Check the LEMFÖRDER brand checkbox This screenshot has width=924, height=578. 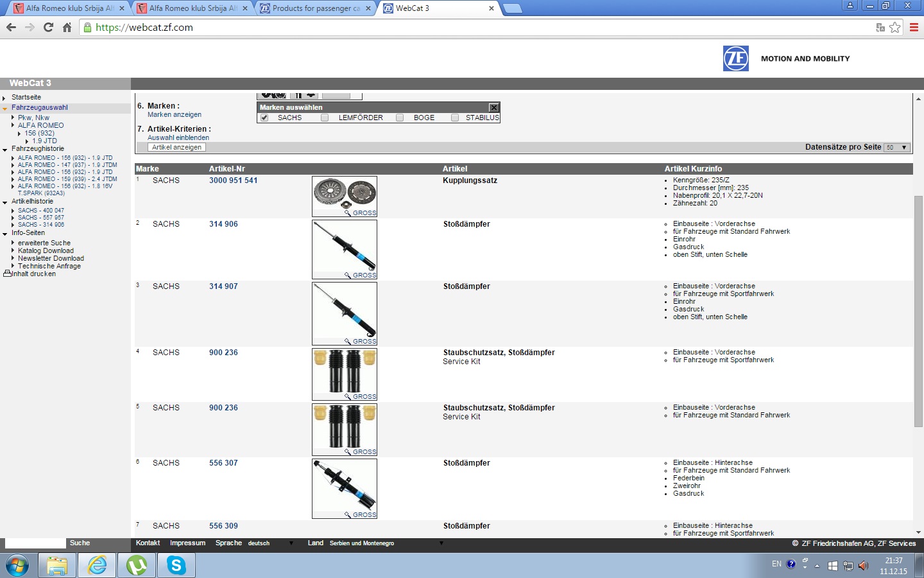pyautogui.click(x=325, y=118)
